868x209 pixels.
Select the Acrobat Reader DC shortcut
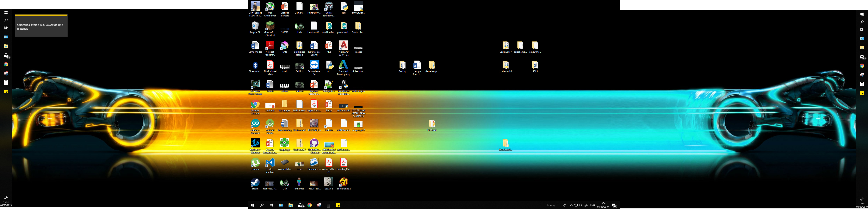point(270,48)
